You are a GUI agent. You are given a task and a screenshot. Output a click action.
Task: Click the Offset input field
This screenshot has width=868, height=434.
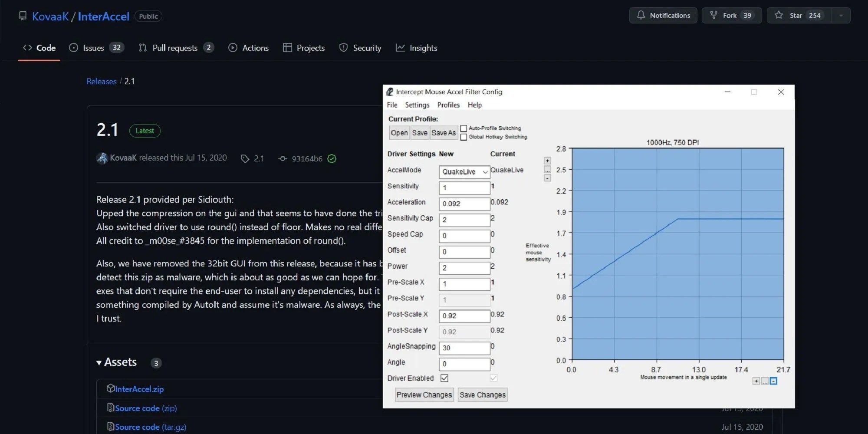click(464, 252)
